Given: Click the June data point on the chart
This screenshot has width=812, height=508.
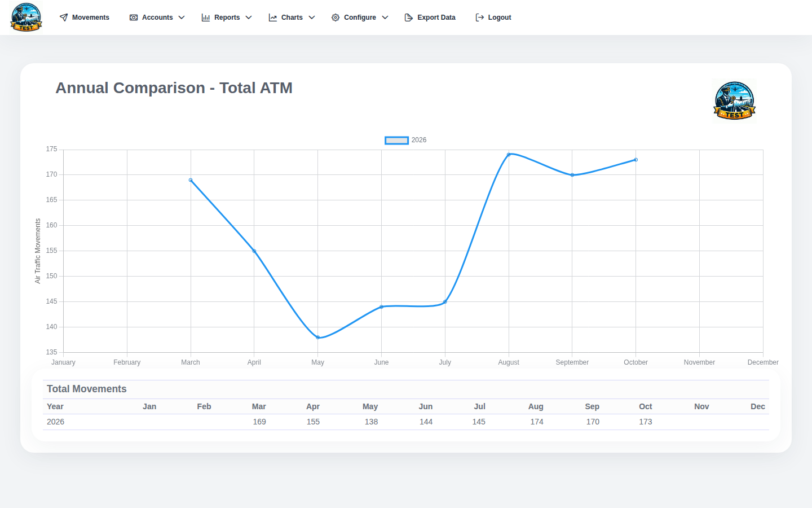Looking at the screenshot, I should pos(381,307).
